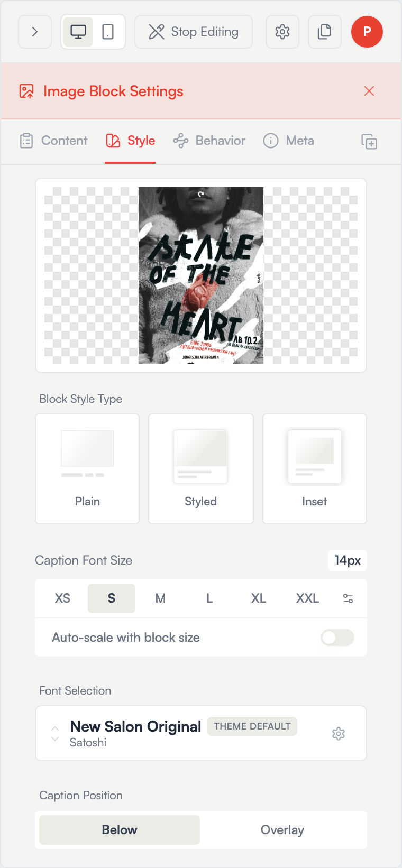Set caption position to Overlay
This screenshot has width=402, height=868.
pos(282,830)
